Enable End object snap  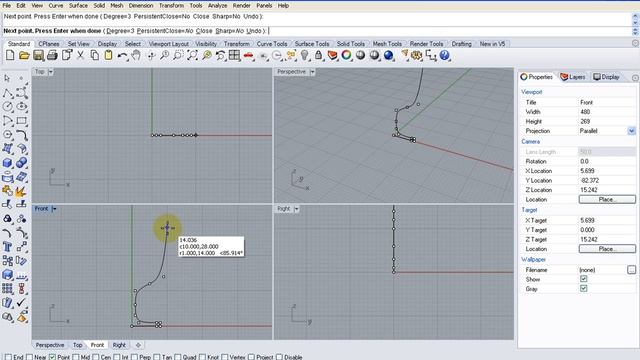[8, 357]
